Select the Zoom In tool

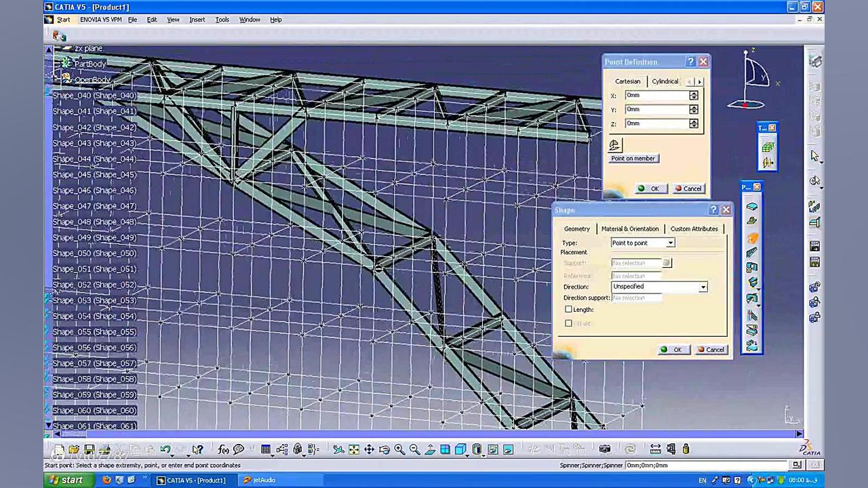[x=400, y=449]
